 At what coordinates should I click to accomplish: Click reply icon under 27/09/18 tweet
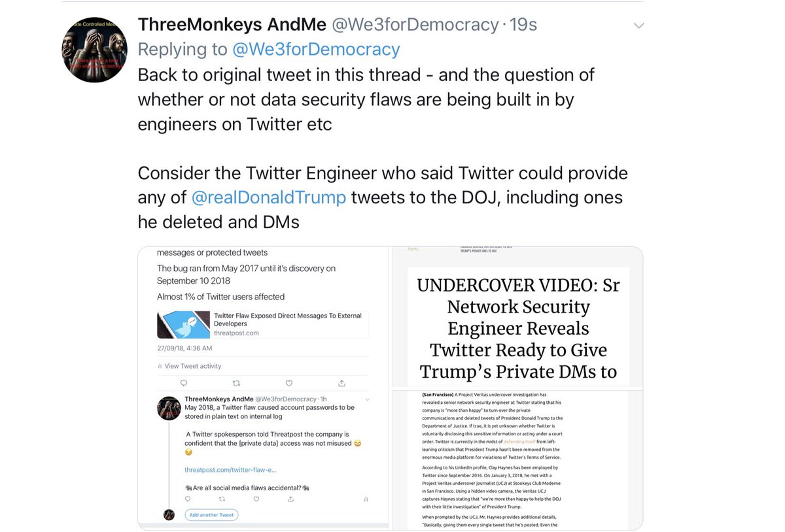pyautogui.click(x=183, y=383)
